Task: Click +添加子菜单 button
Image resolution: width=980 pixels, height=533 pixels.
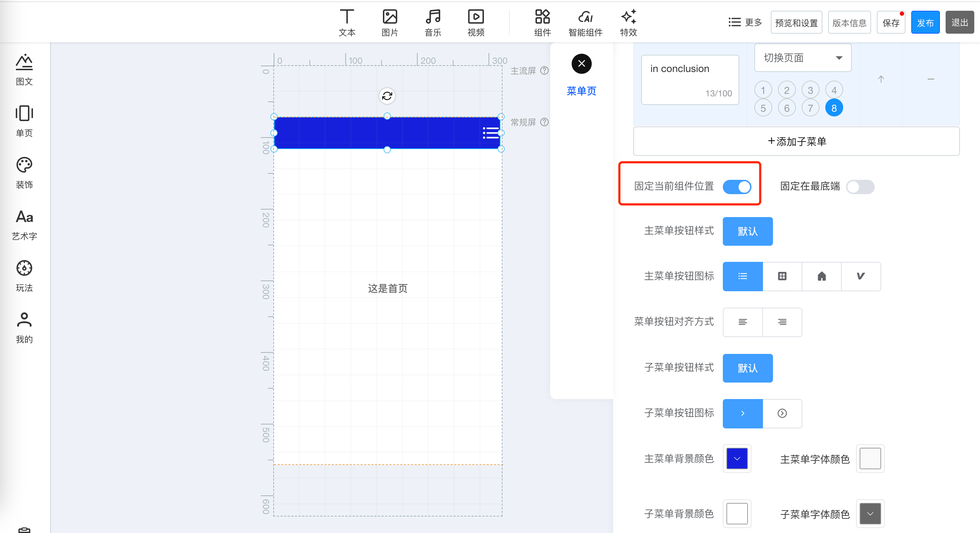Action: [796, 141]
